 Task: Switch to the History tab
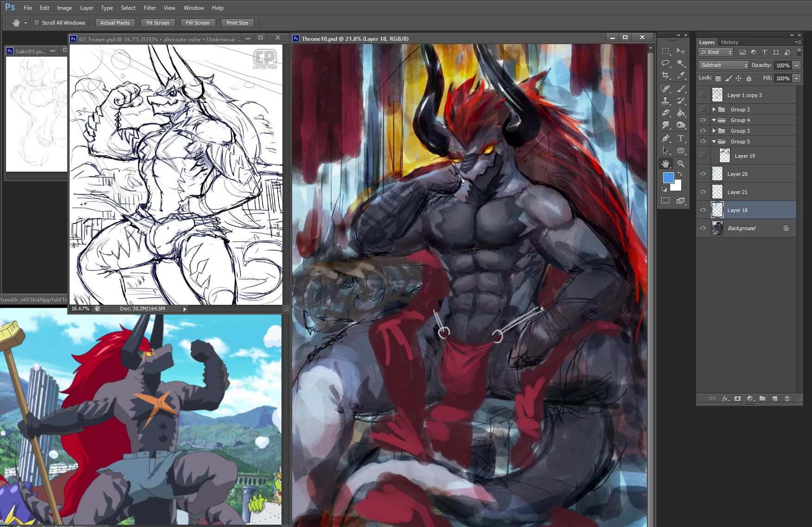tap(729, 42)
